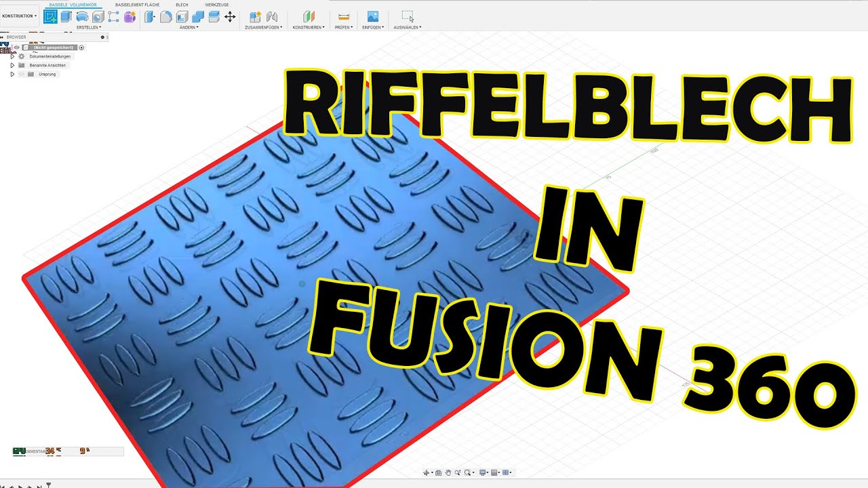
Task: Click the Look At icon
Action: click(438, 472)
